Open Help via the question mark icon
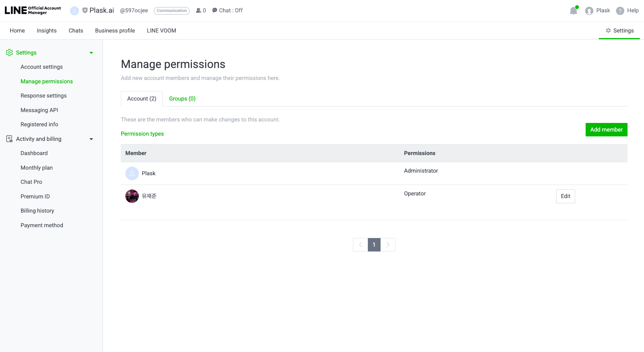This screenshot has height=352, width=644. tap(620, 11)
